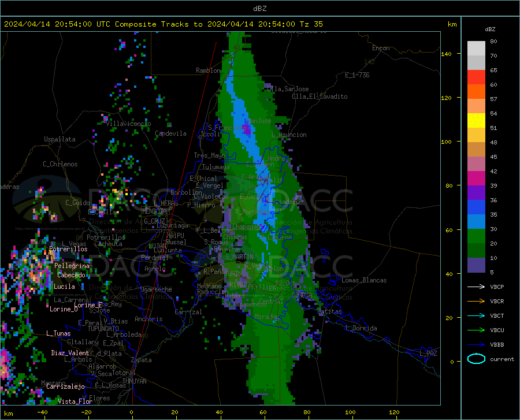Click the S_MARTIN label

(239, 257)
